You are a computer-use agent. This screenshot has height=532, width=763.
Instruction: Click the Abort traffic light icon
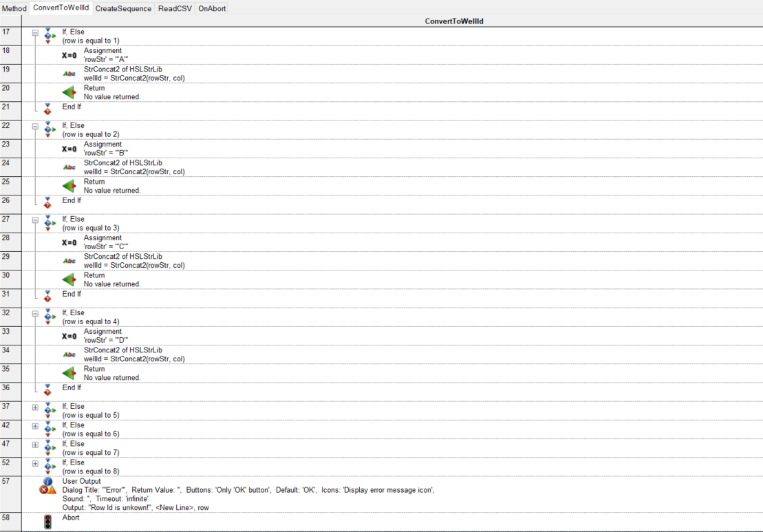pyautogui.click(x=47, y=522)
